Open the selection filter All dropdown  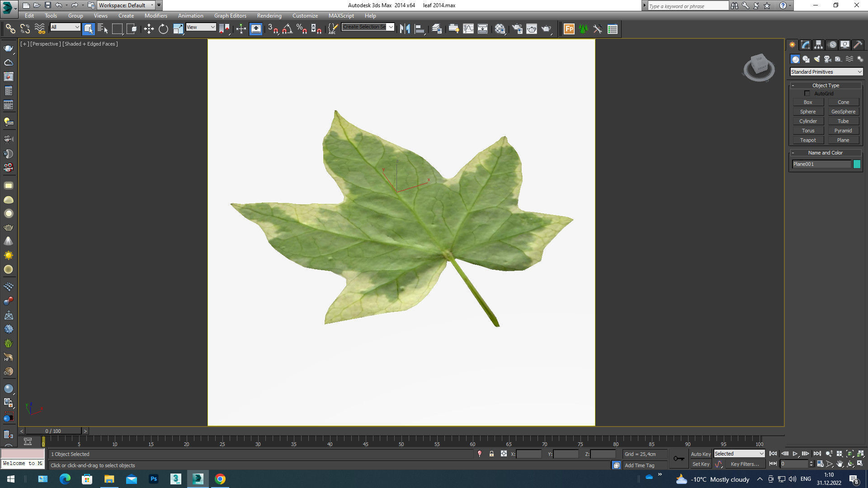(x=65, y=27)
